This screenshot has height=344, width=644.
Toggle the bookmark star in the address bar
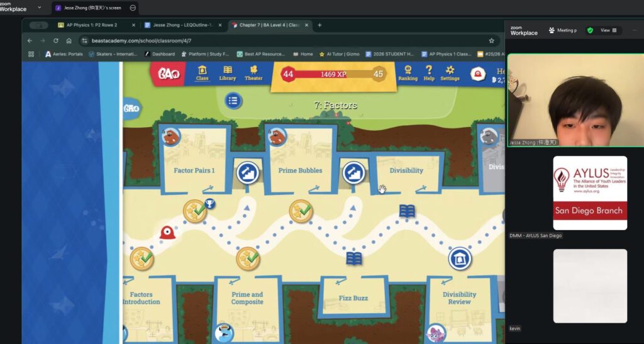click(x=491, y=40)
